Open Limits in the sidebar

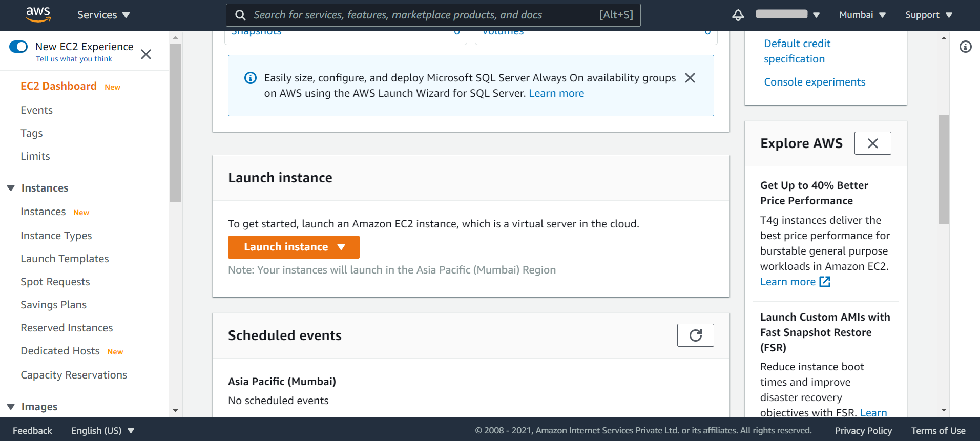pos(35,156)
